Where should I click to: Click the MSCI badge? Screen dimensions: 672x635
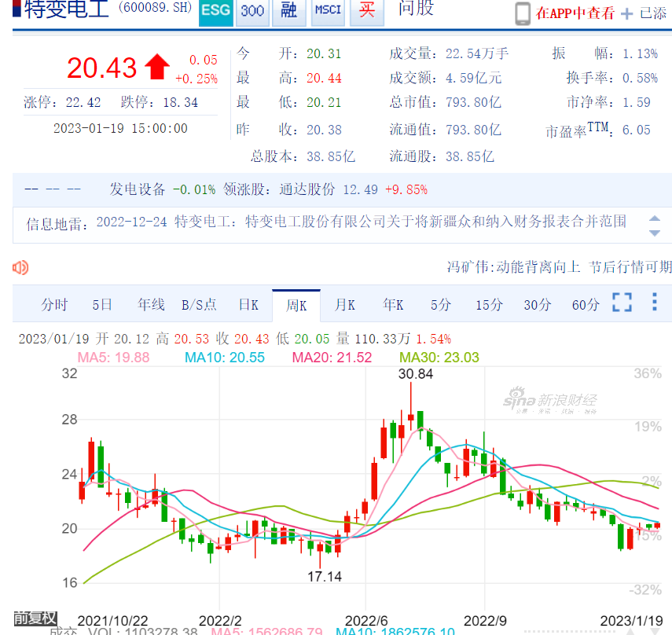pyautogui.click(x=328, y=12)
